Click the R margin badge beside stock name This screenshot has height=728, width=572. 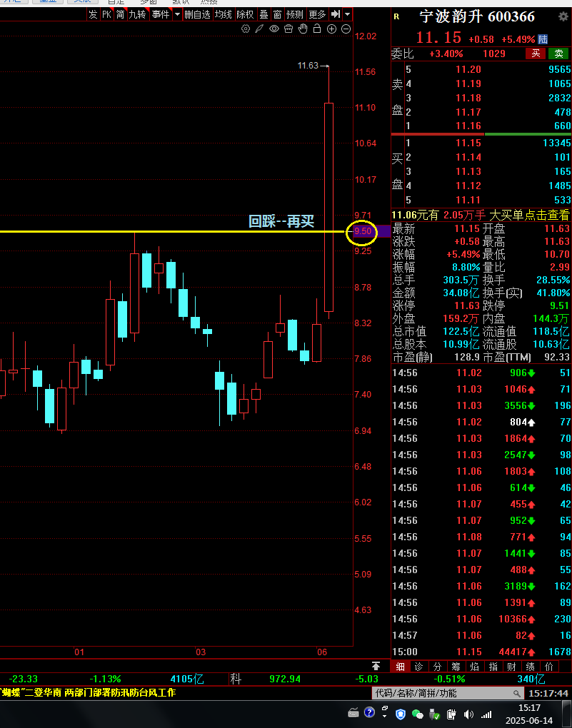[x=396, y=16]
